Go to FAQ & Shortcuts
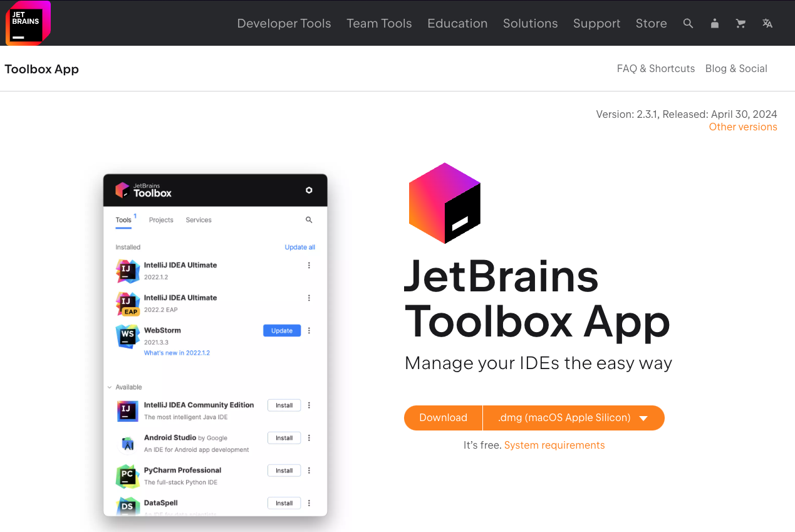Image resolution: width=795 pixels, height=532 pixels. pos(655,68)
